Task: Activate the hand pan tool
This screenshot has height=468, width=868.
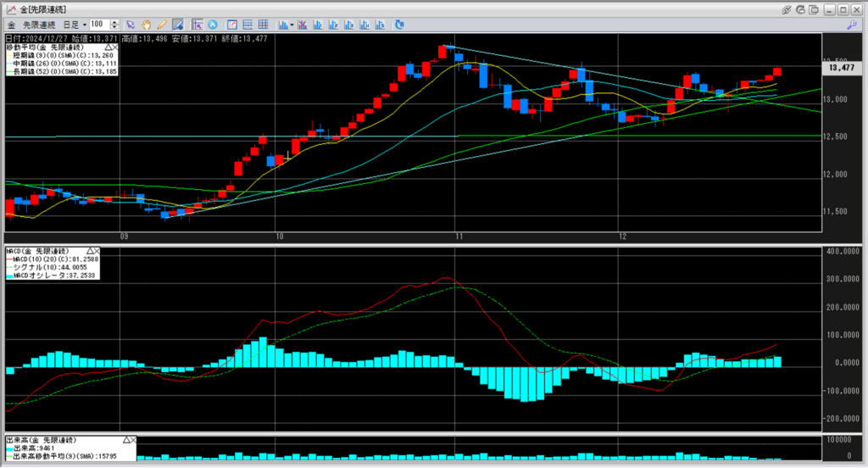Action: coord(146,25)
